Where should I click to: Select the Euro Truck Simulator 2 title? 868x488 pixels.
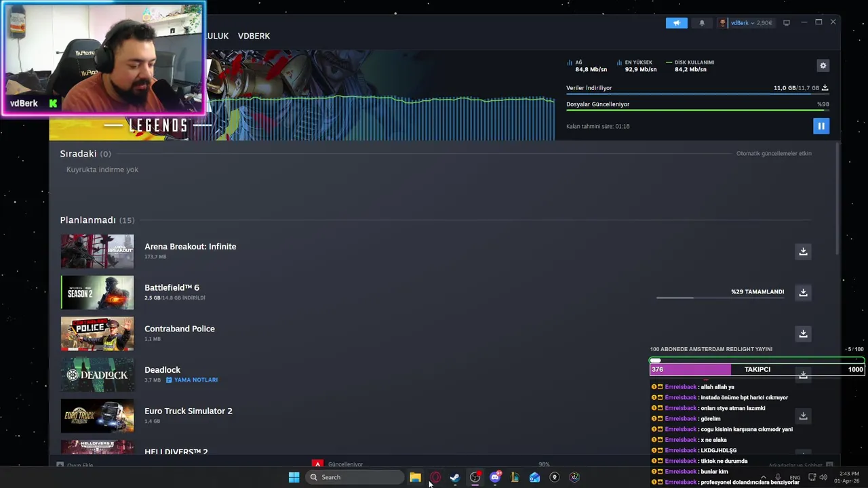click(x=189, y=411)
